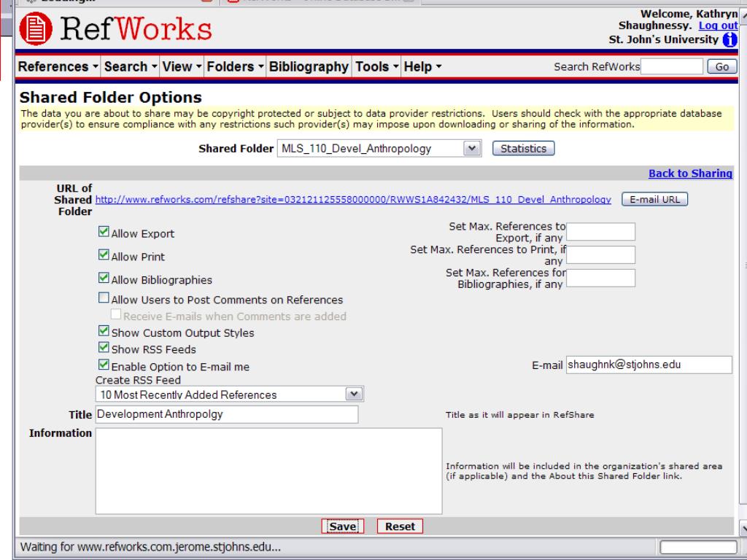This screenshot has width=747, height=560.
Task: Click the Max References to Export field
Action: pyautogui.click(x=601, y=232)
